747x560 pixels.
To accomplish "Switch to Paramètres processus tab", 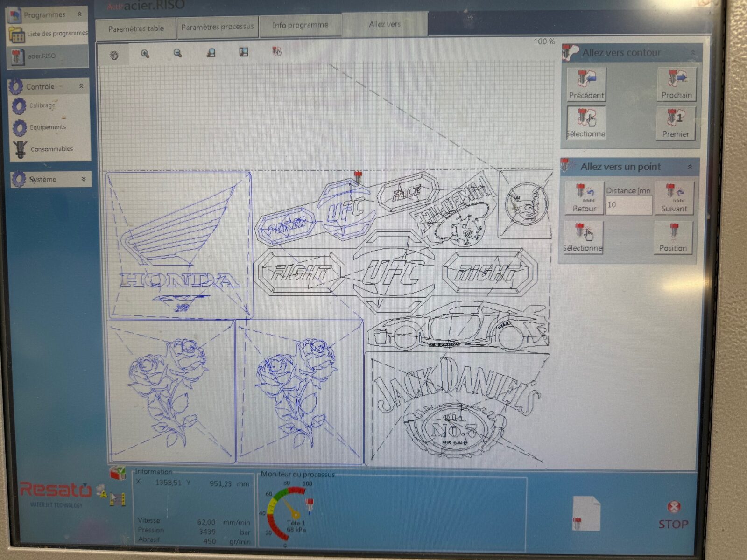I will click(217, 27).
